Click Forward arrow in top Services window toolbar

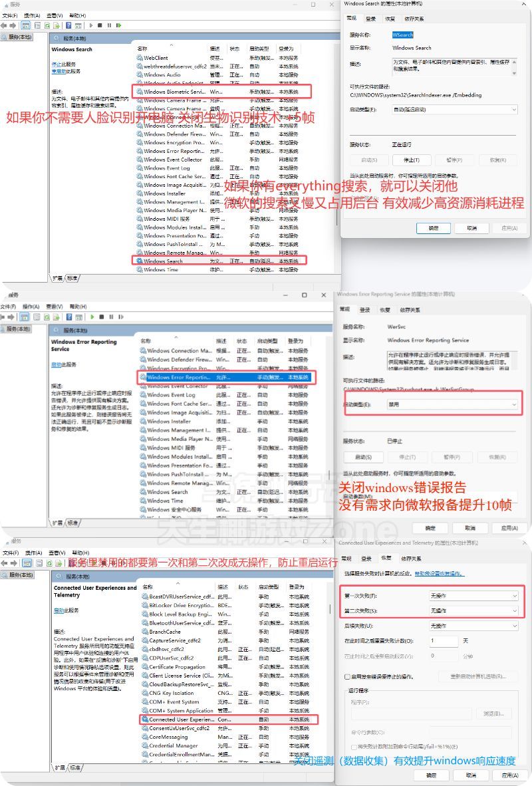tap(13, 25)
